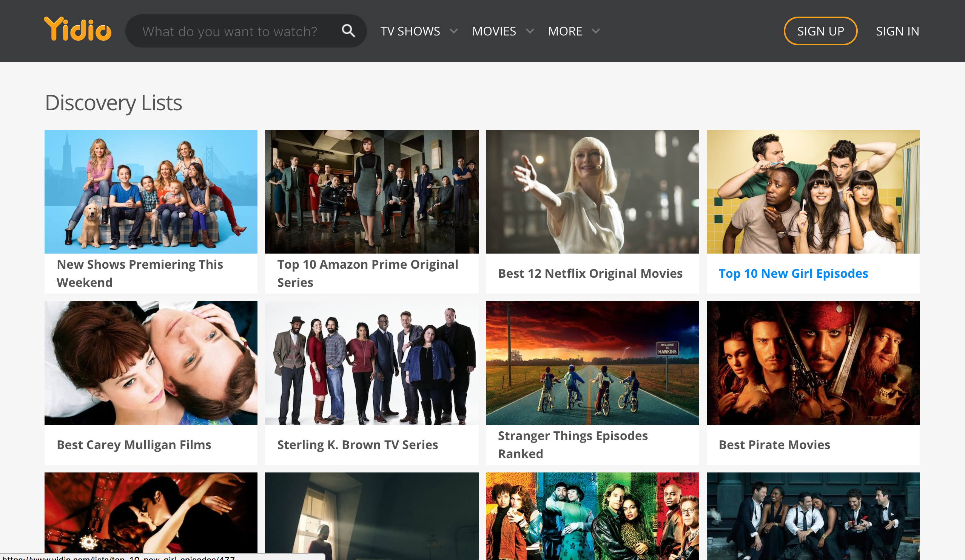This screenshot has height=560, width=965.
Task: Click the search magnifier icon
Action: click(348, 31)
